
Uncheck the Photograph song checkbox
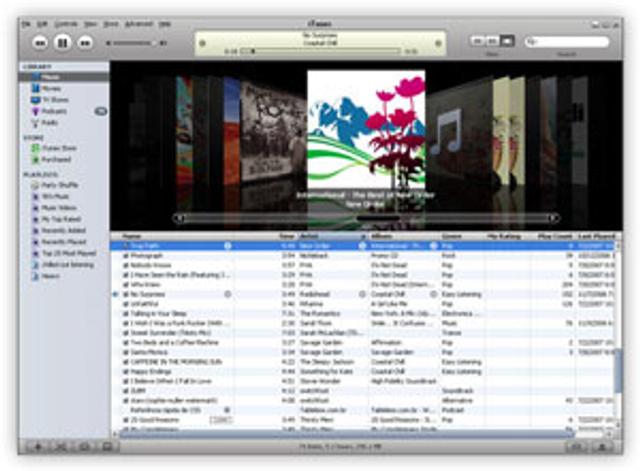tap(126, 256)
